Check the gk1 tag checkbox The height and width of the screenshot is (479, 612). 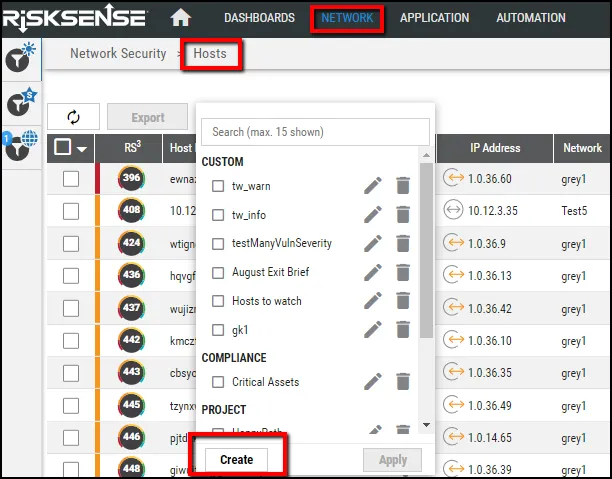point(218,330)
